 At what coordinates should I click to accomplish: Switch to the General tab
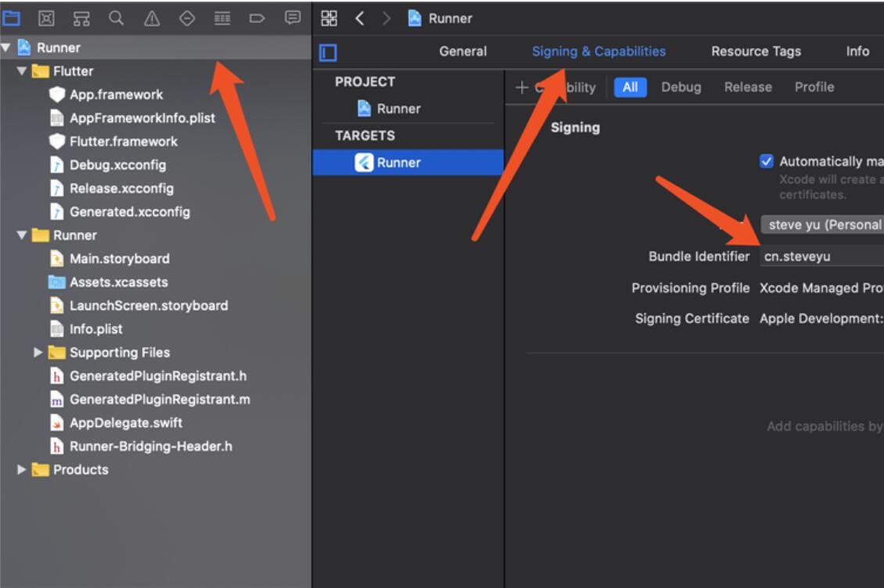463,52
